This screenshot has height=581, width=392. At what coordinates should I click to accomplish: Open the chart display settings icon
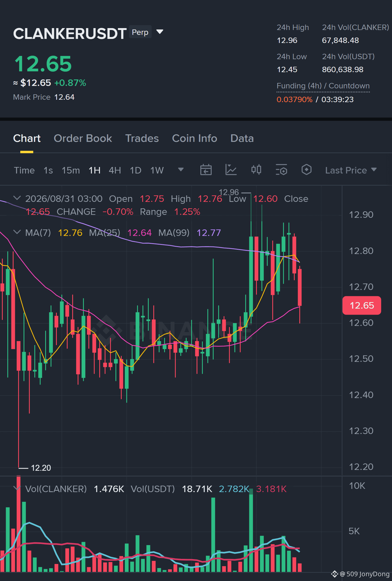pos(281,170)
